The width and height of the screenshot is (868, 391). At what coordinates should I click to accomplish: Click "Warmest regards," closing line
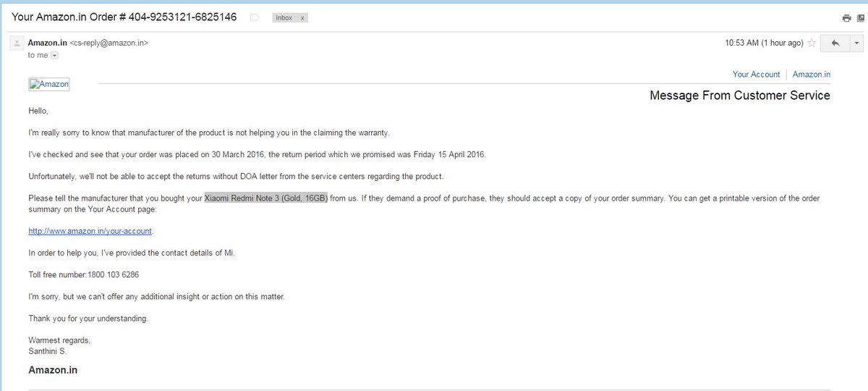[59, 340]
